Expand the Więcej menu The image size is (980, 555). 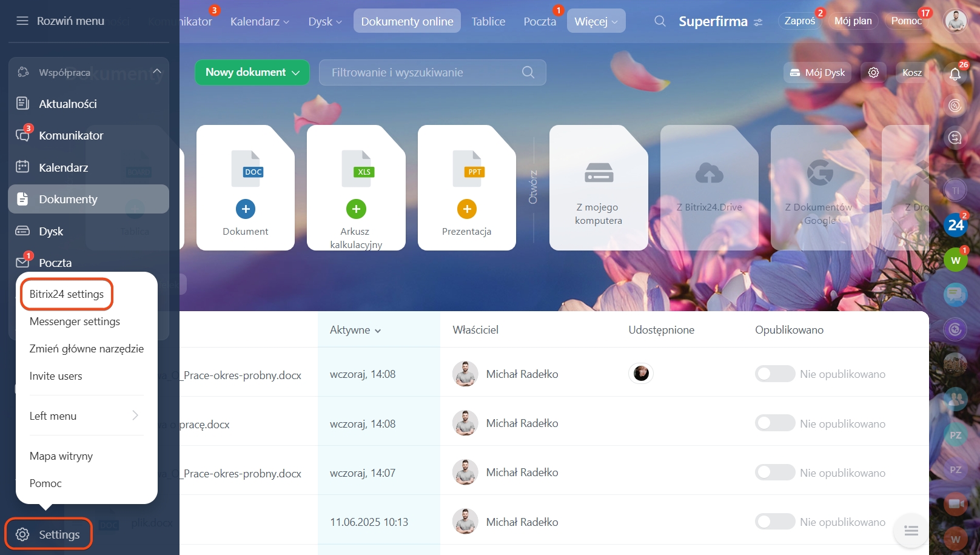[x=596, y=21]
